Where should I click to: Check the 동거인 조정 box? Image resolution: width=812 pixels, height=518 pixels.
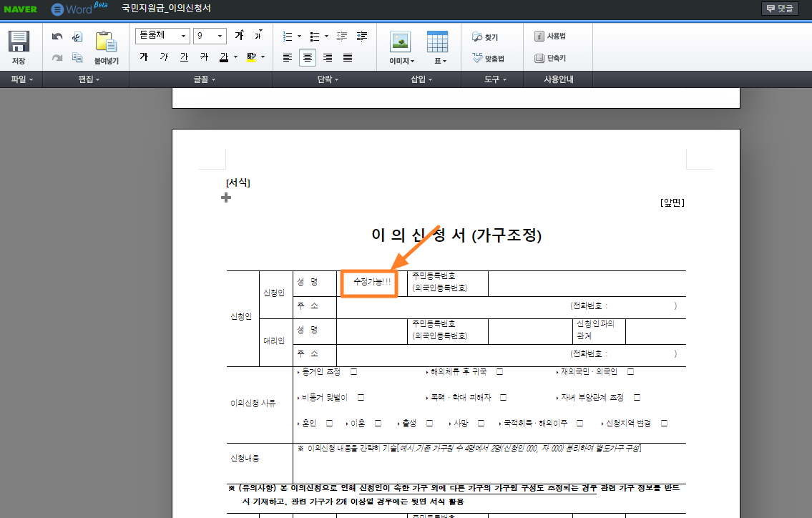[x=353, y=371]
